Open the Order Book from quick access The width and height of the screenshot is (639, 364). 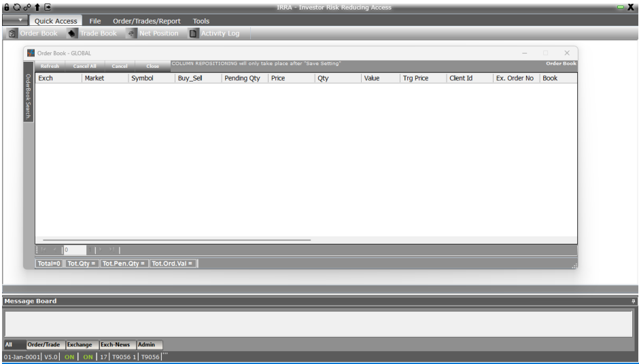[33, 33]
